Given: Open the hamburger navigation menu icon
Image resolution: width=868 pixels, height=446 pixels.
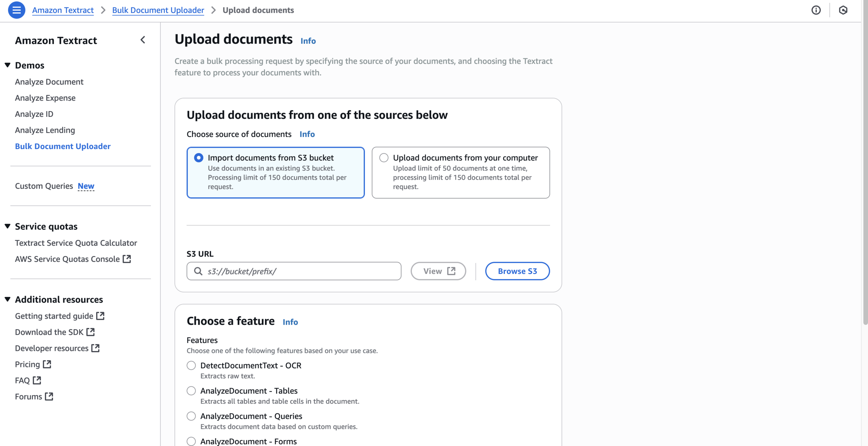Looking at the screenshot, I should (16, 10).
